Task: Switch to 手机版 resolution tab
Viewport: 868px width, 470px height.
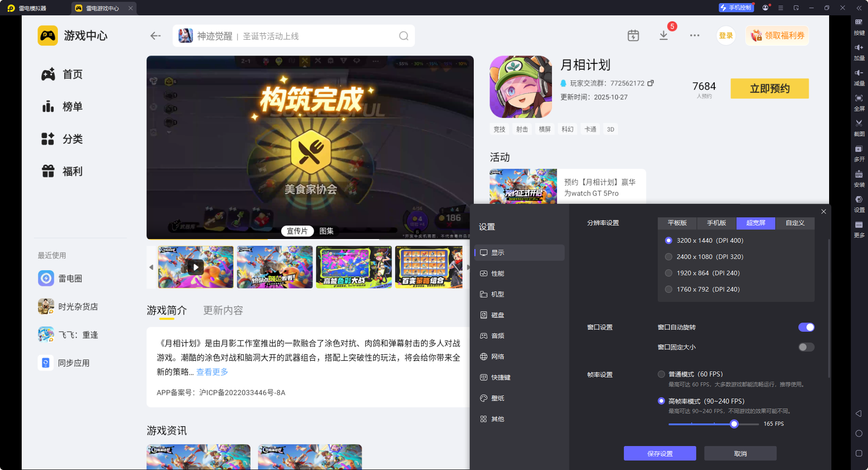Action: coord(717,223)
